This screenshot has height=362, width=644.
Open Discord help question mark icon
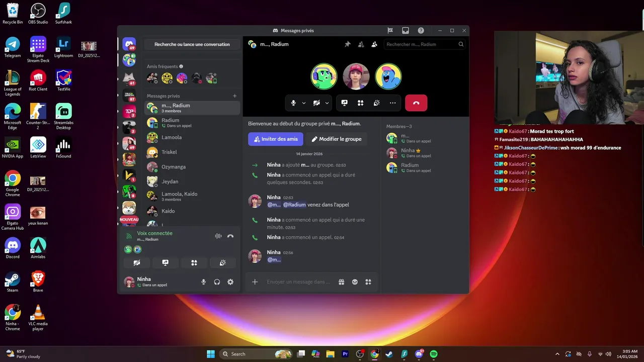[x=421, y=31]
